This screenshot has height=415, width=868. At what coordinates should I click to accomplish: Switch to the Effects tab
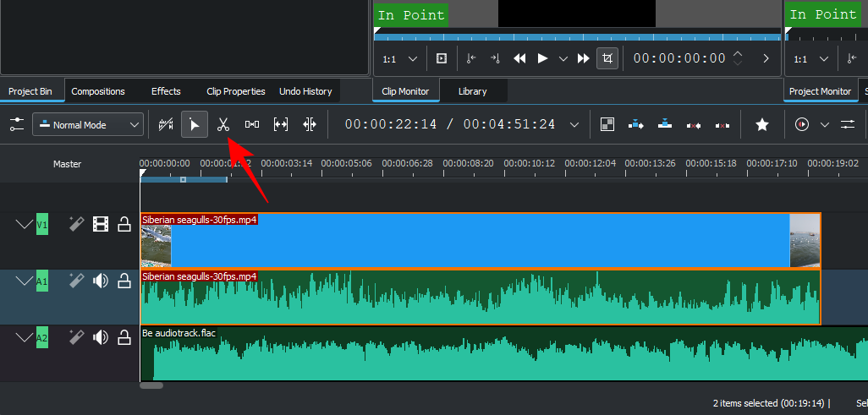click(166, 91)
